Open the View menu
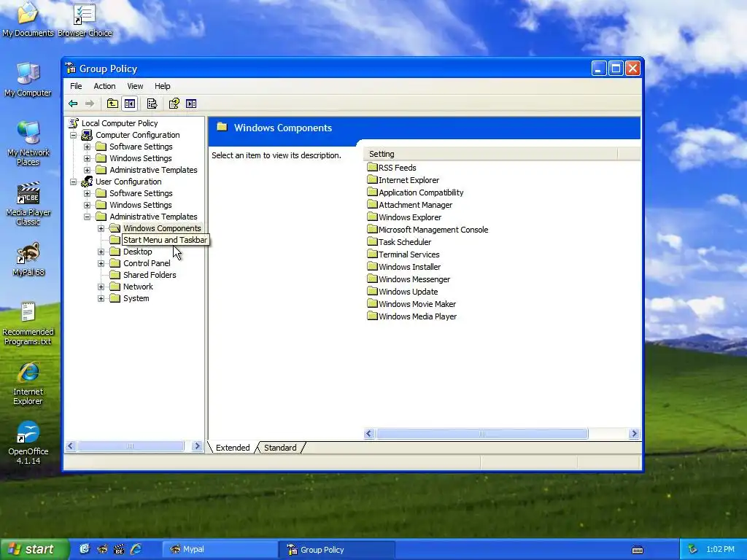Screen dimensions: 747x560 135,86
